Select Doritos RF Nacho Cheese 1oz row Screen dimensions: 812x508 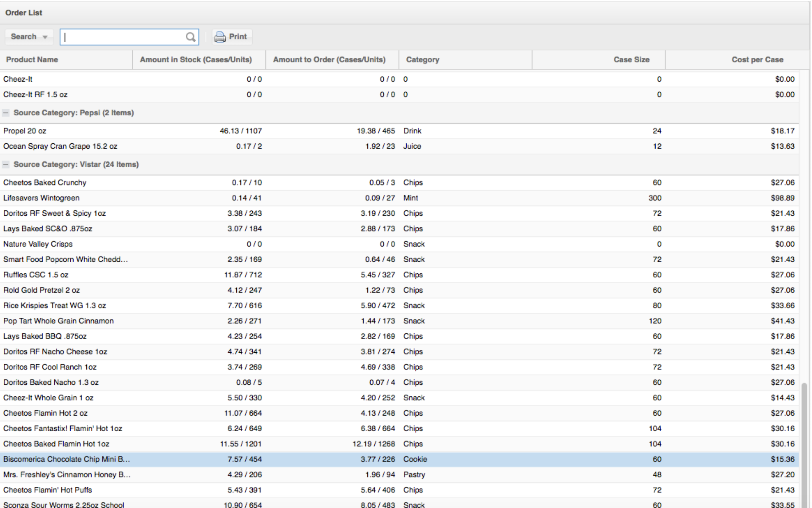(399, 352)
